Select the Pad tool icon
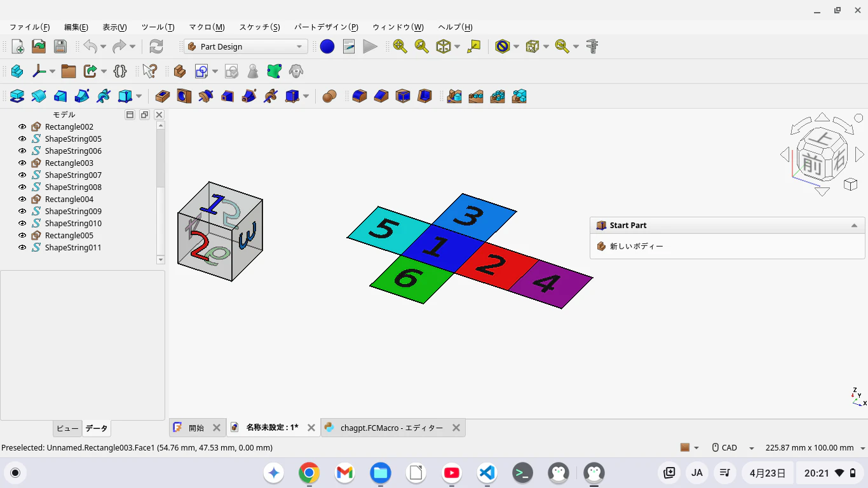 (x=17, y=96)
